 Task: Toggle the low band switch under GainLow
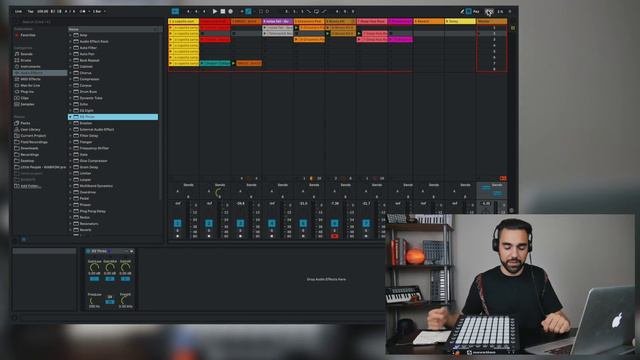tap(94, 279)
